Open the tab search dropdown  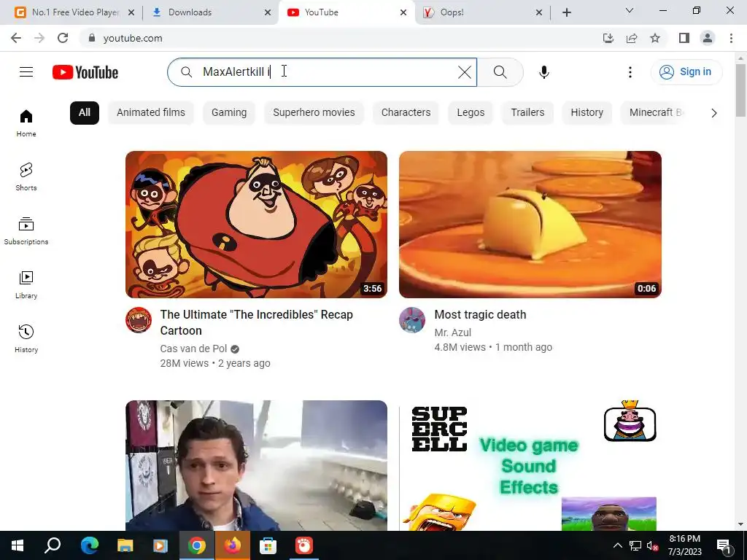click(x=630, y=10)
